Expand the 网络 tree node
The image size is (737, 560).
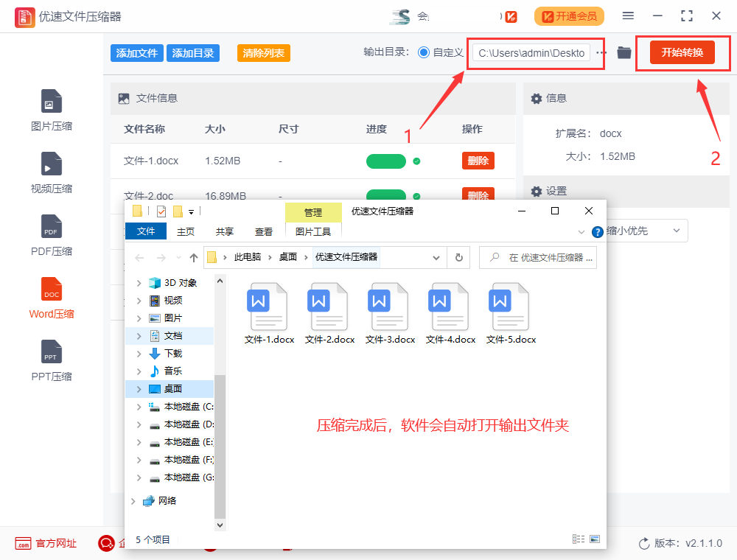click(133, 501)
